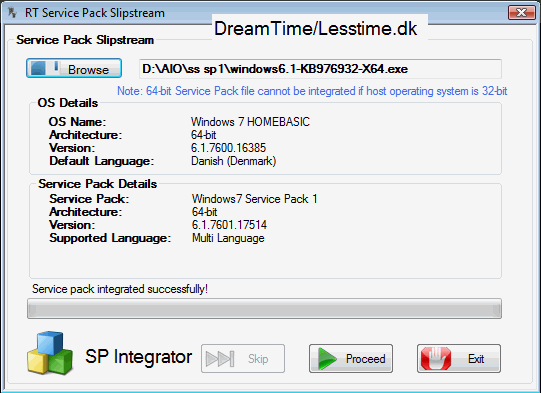Click the 'Default Language:' label
This screenshot has height=393, width=541.
[101, 161]
